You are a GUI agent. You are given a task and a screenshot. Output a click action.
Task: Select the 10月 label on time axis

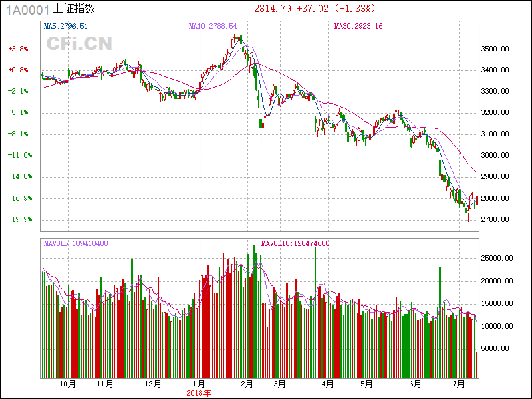tap(68, 384)
